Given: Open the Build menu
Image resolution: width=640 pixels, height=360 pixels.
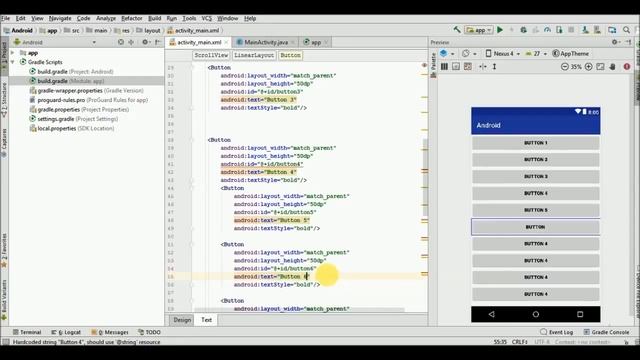Looking at the screenshot, I should pyautogui.click(x=154, y=18).
